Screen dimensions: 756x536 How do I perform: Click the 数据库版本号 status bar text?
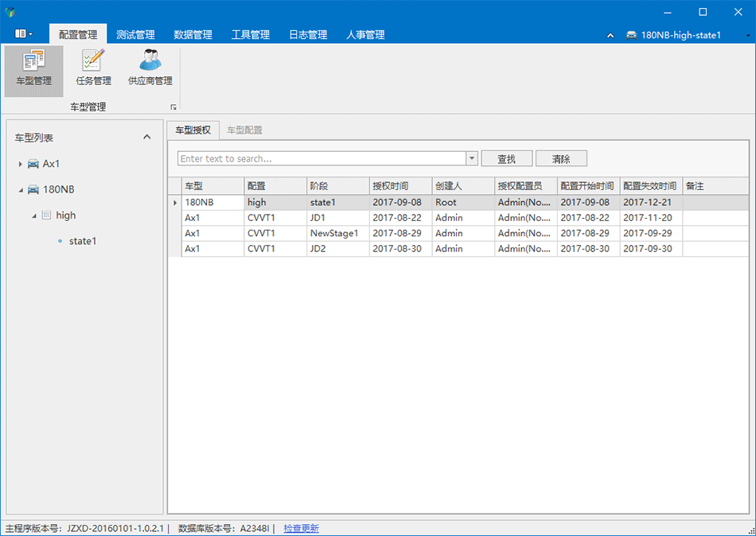coord(224,528)
